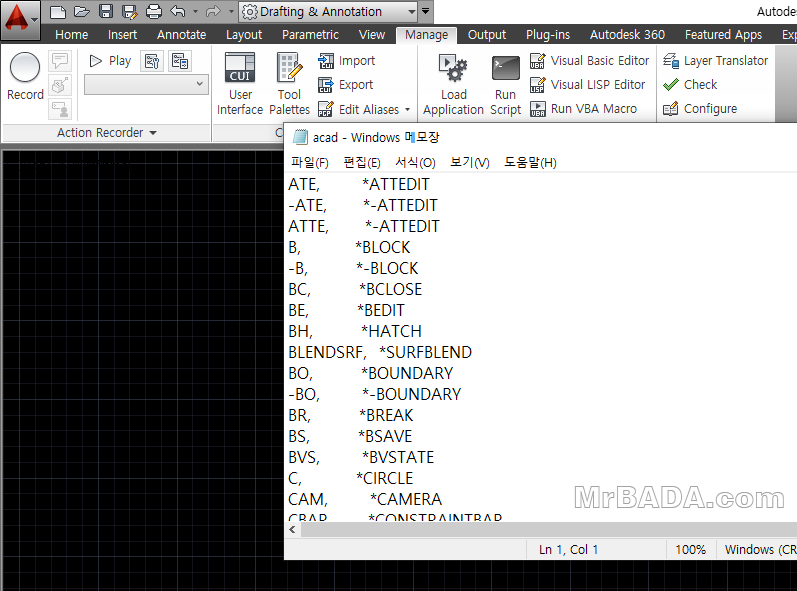
Task: Click the Save As icon
Action: tap(130, 12)
